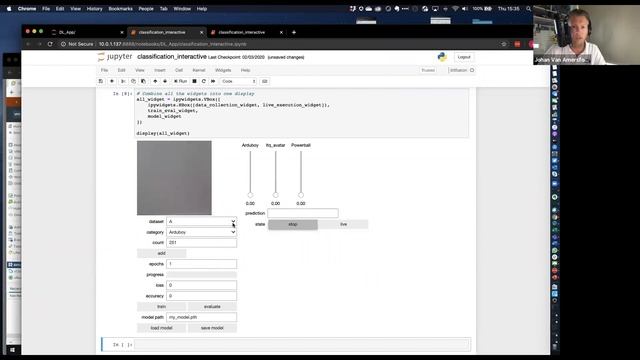Click the save model button
The height and width of the screenshot is (360, 640).
click(212, 328)
